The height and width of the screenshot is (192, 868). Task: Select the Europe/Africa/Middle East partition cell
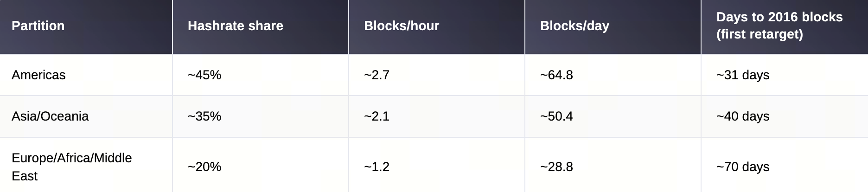(x=71, y=167)
